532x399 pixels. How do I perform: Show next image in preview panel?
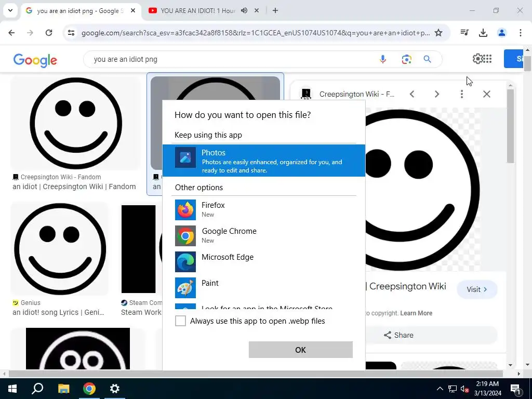click(x=437, y=94)
